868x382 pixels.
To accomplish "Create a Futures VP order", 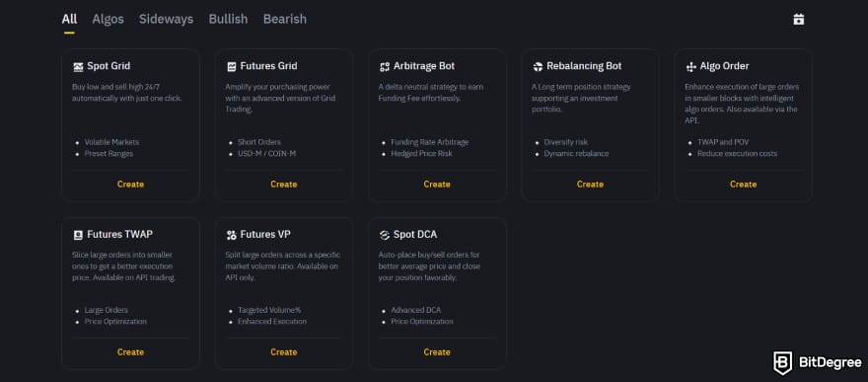I will [283, 352].
